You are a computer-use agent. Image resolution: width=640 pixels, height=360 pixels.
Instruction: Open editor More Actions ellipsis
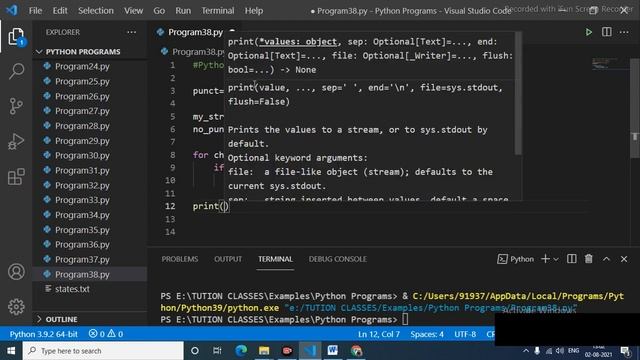(624, 32)
